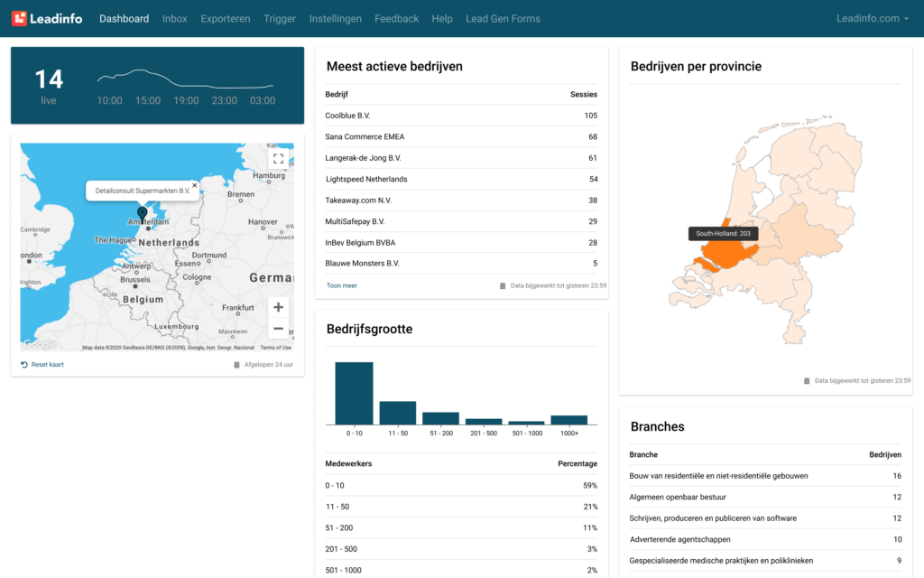Open the Dashboard menu item
The height and width of the screenshot is (578, 924).
[x=124, y=19]
